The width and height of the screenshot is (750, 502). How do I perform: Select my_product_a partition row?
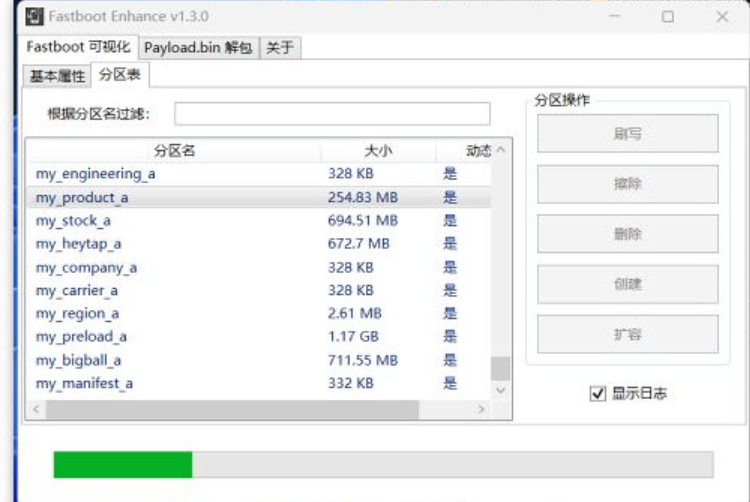coord(259,197)
